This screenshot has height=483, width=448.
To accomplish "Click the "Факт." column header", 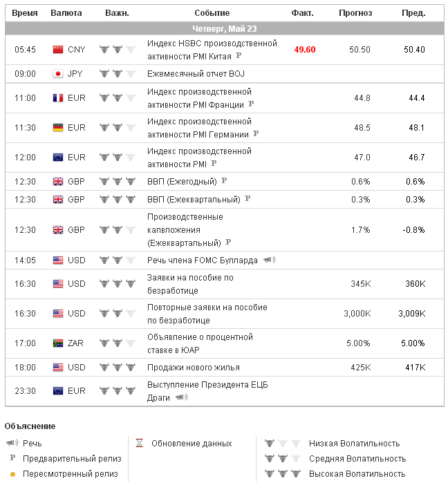I will click(303, 13).
